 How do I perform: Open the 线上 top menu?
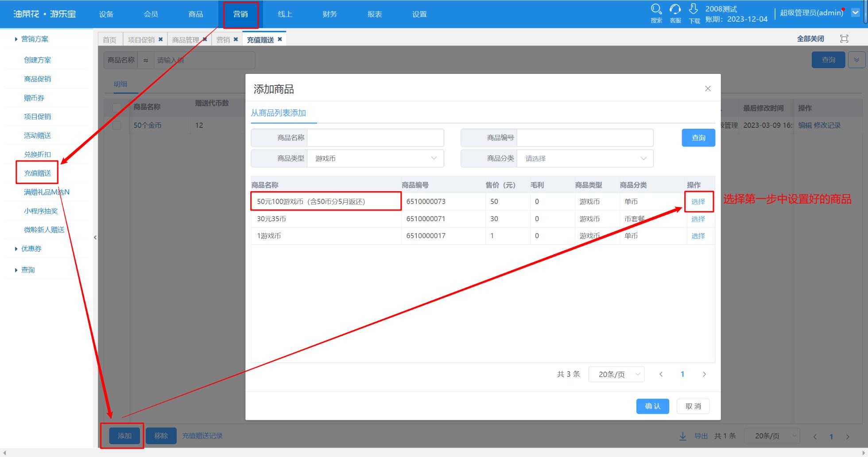[285, 14]
